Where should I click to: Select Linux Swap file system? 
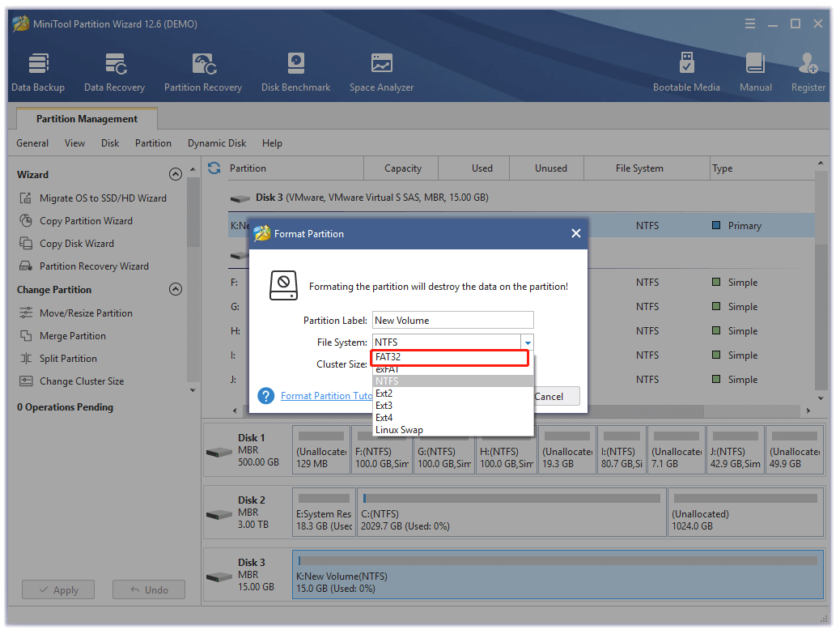coord(452,430)
